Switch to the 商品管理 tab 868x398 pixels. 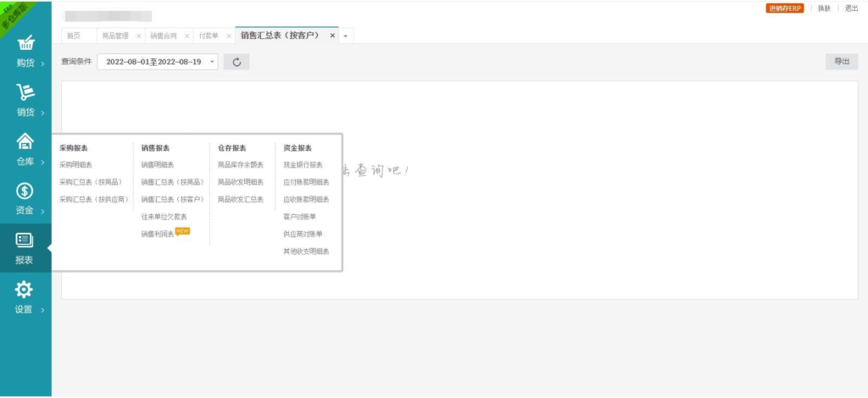click(115, 36)
